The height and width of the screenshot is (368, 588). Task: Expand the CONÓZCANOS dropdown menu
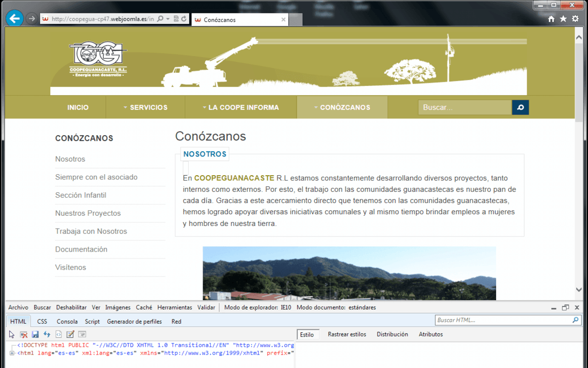[x=342, y=107]
